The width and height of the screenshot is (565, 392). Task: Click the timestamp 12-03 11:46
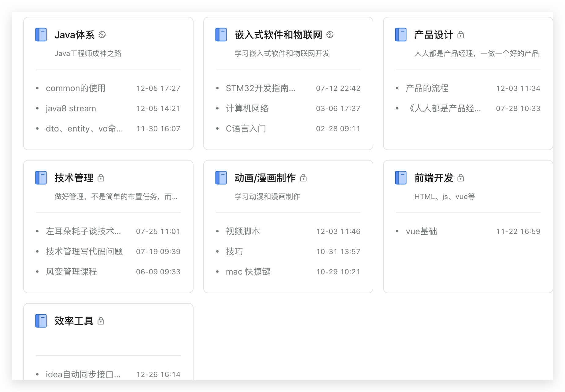click(x=338, y=231)
